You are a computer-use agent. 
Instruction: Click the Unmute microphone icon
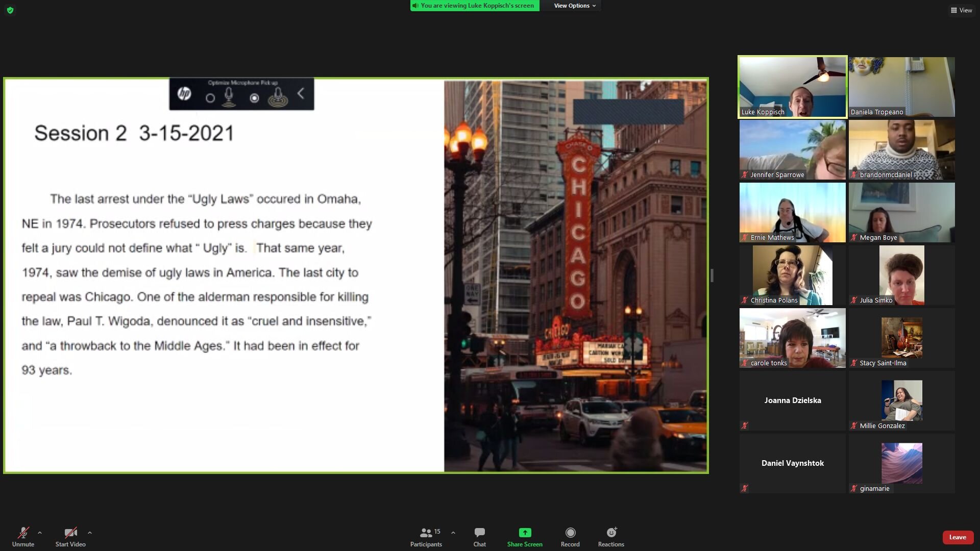point(23,533)
